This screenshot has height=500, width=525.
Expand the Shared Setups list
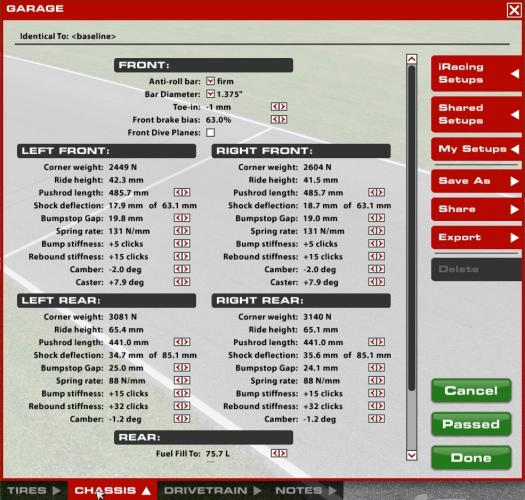tap(476, 115)
